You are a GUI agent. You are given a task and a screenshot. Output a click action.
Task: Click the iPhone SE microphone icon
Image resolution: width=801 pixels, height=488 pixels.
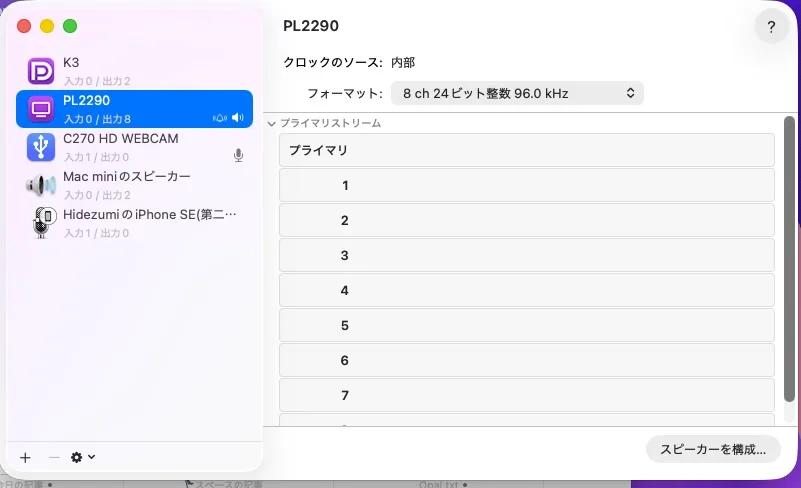coord(42,222)
